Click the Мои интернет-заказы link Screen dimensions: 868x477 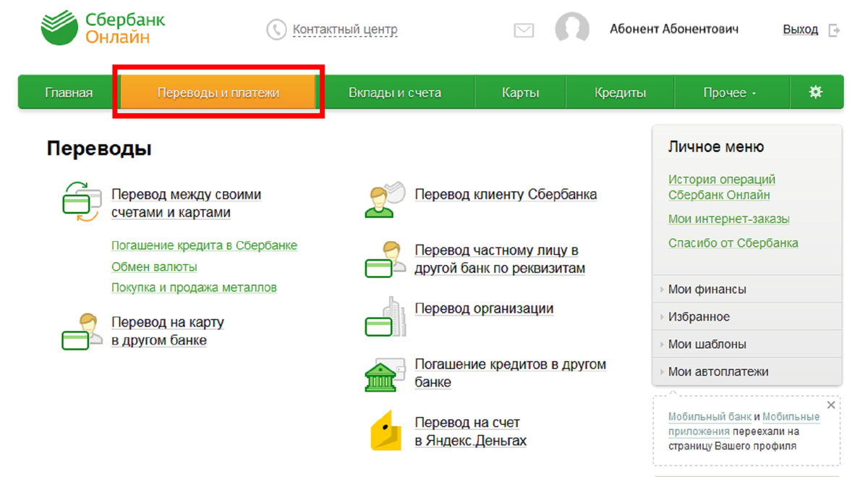pos(728,219)
